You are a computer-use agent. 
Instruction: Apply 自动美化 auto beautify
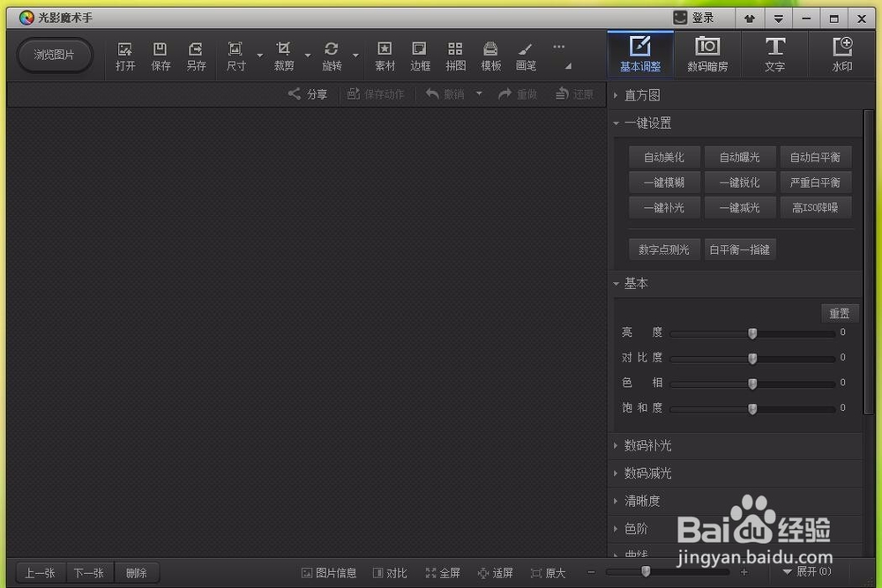pos(664,158)
